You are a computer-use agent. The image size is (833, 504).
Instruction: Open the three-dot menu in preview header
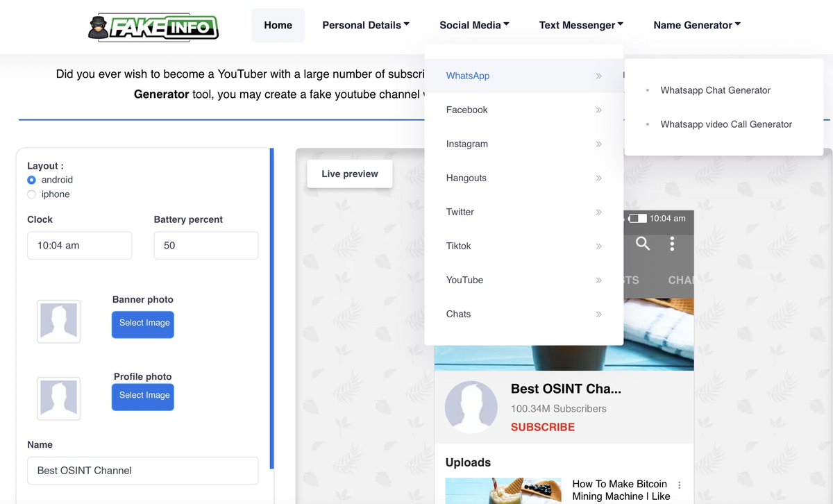pyautogui.click(x=672, y=244)
